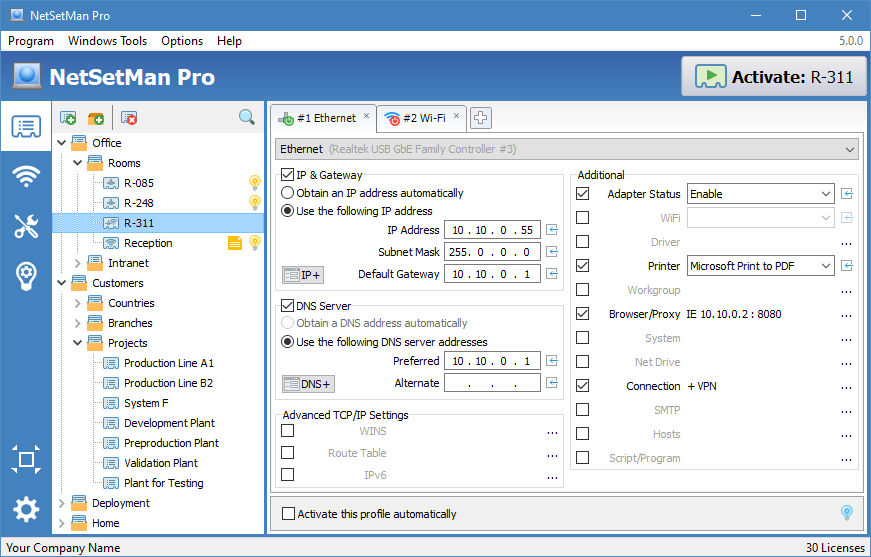Collapse the Projects group

click(x=78, y=343)
